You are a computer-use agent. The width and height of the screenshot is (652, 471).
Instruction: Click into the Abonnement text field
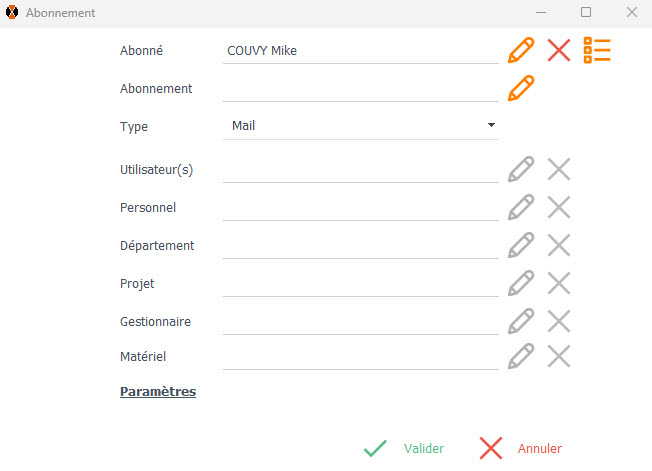pos(360,89)
